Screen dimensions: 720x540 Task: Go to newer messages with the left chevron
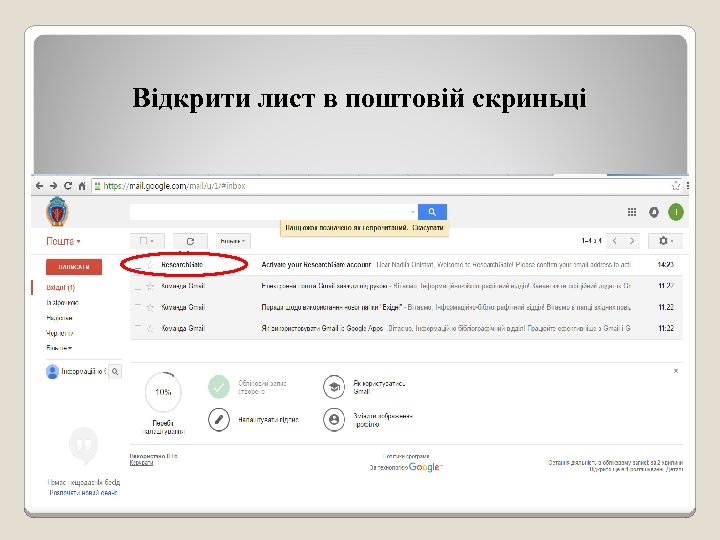point(615,241)
